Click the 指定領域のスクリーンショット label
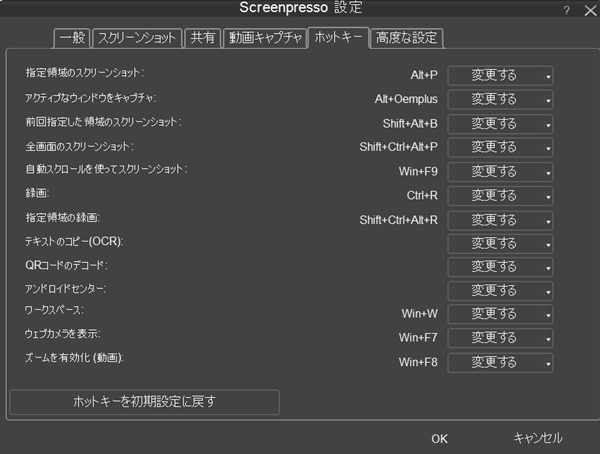The width and height of the screenshot is (600, 454). [85, 73]
